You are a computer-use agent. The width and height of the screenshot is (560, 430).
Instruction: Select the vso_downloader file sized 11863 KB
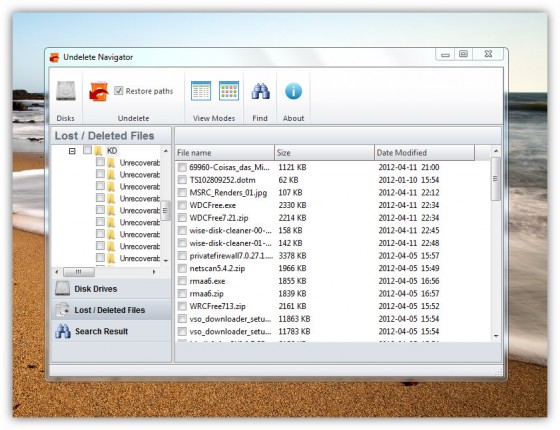coord(230,319)
